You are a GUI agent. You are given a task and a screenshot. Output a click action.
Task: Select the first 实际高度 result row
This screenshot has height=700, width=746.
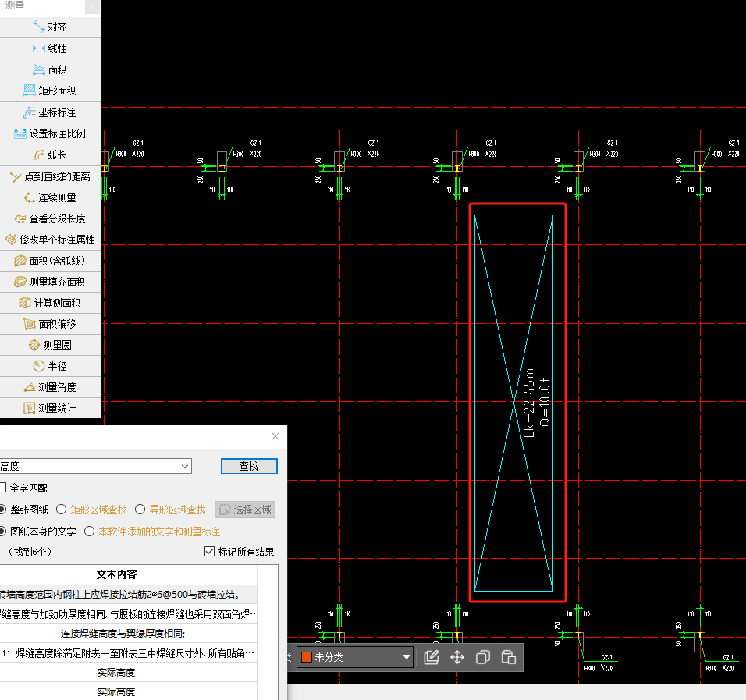pos(129,673)
